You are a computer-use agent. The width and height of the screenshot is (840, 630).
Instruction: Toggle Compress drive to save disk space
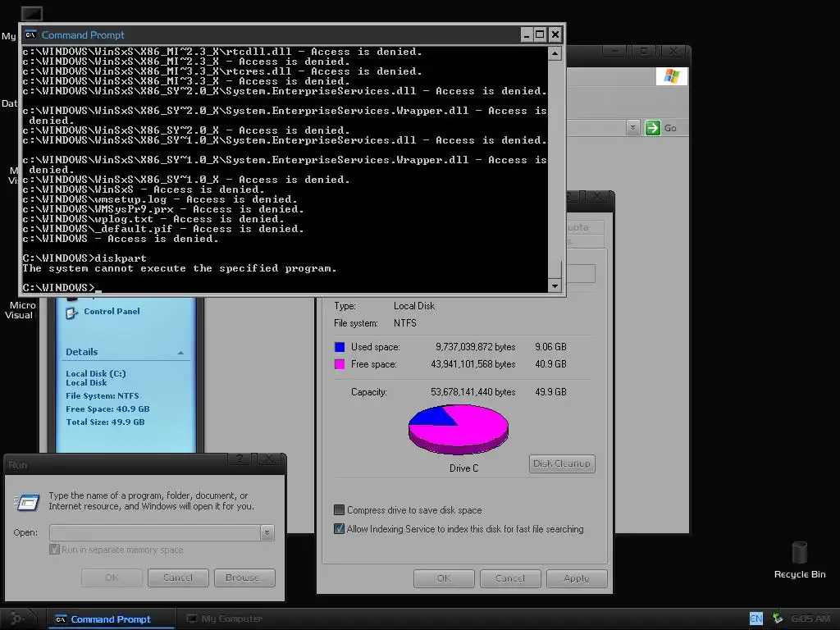tap(339, 510)
